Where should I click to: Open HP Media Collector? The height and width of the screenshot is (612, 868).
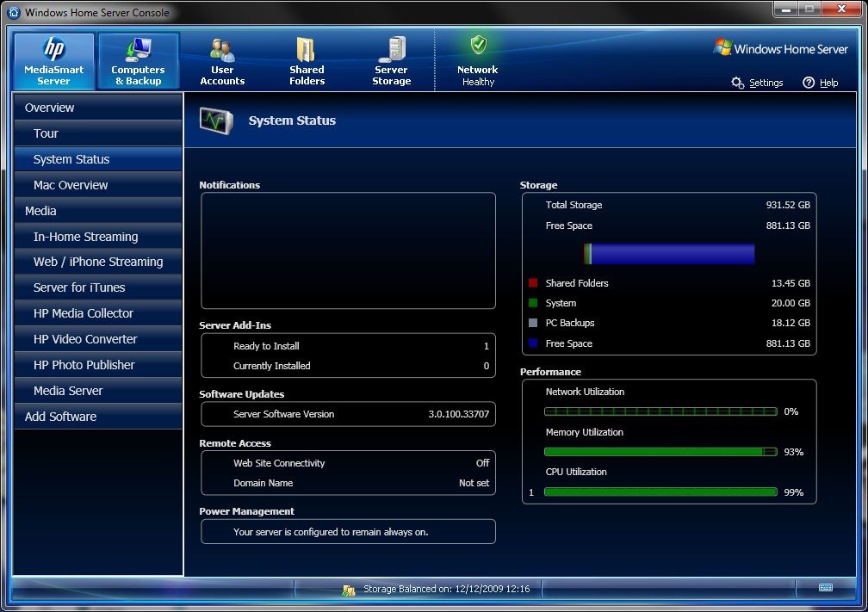(98, 313)
